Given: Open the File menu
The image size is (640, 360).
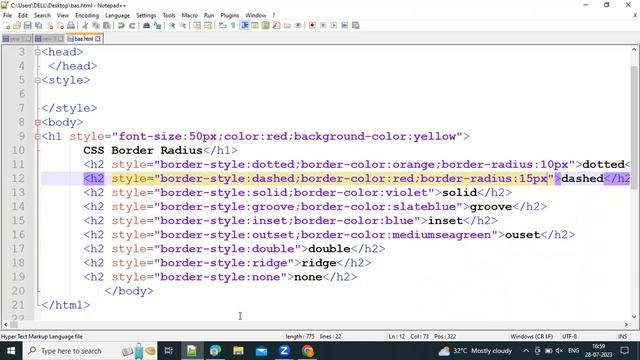Looking at the screenshot, I should click(x=7, y=16).
